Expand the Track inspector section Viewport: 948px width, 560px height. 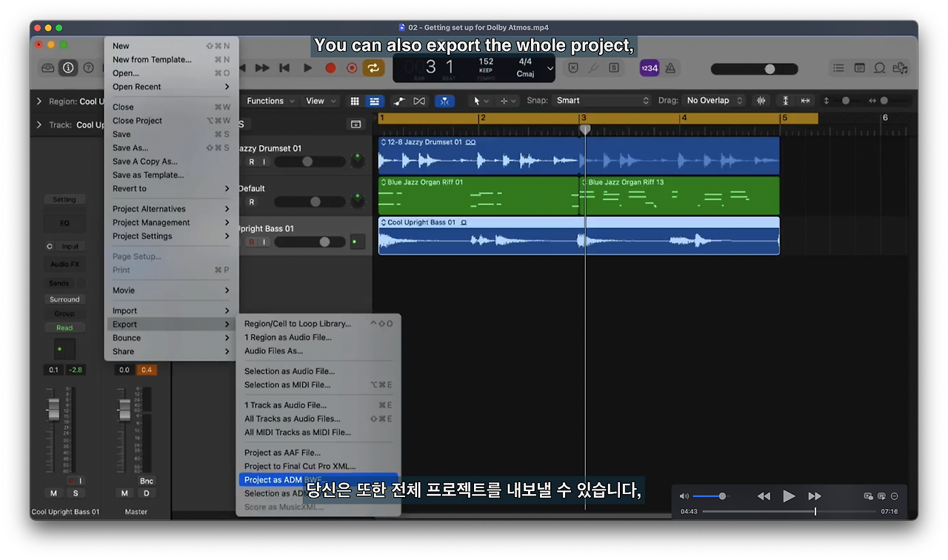coord(39,124)
